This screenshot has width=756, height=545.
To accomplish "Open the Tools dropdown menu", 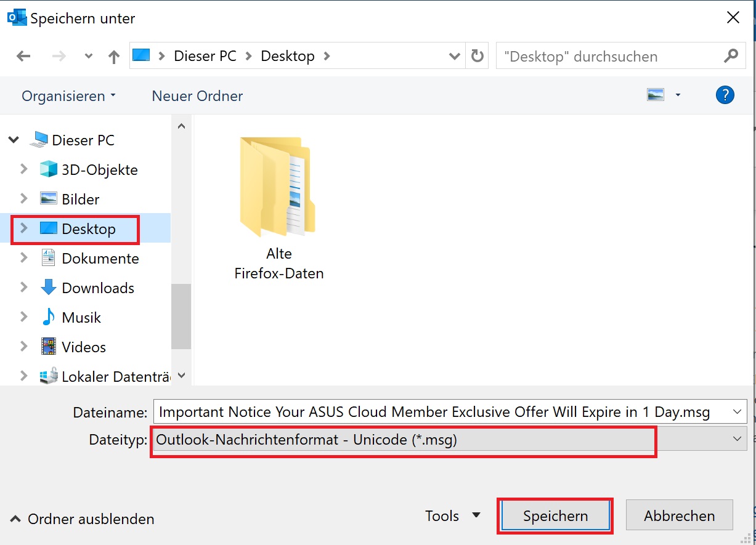I will pos(452,516).
